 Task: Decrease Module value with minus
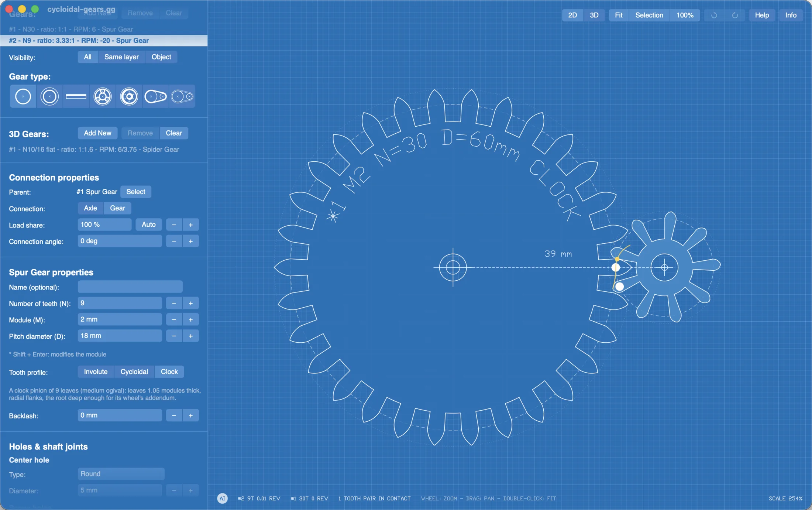click(174, 319)
